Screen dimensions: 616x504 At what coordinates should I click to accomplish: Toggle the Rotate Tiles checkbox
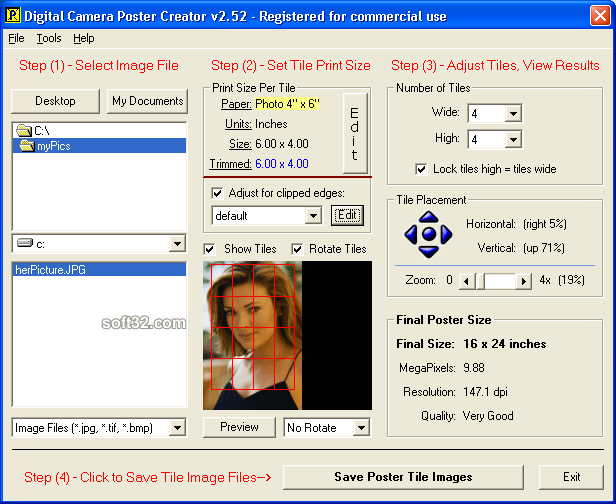(x=297, y=249)
